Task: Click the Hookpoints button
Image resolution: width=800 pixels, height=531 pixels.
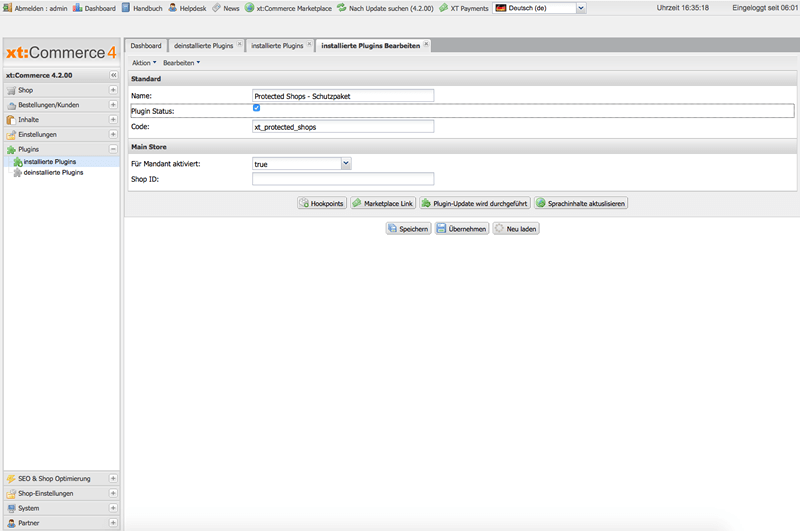Action: 322,203
